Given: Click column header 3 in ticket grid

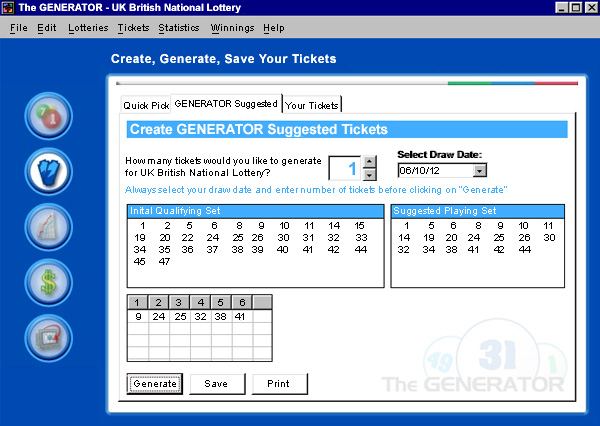Looking at the screenshot, I should [179, 302].
